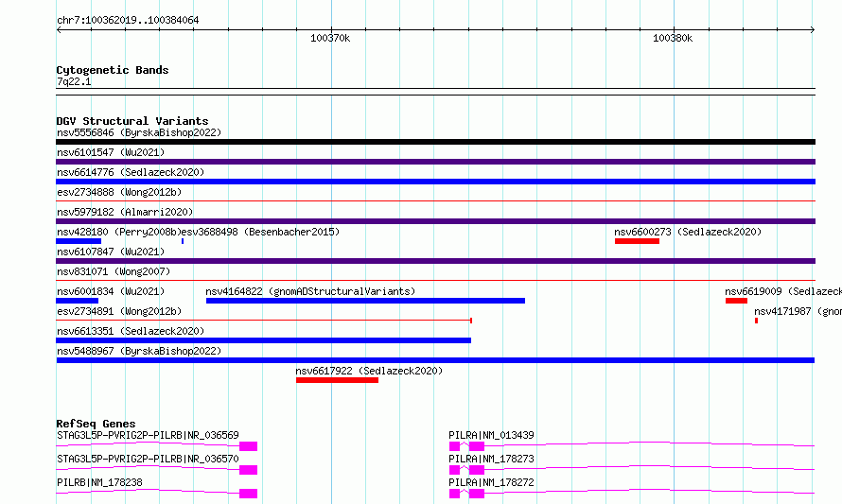Open nsv6101547 (Wu2021) label
This screenshot has height=504, width=842.
pyautogui.click(x=111, y=152)
